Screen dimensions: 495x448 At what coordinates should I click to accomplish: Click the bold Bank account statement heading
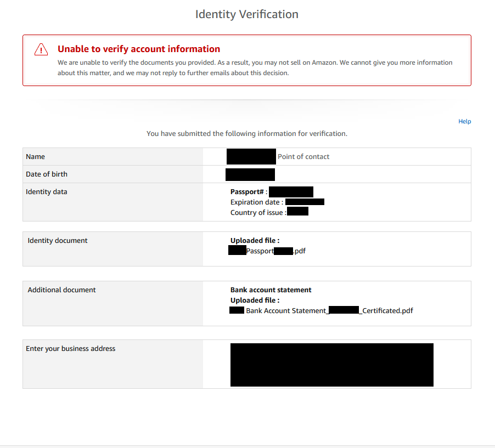point(271,290)
